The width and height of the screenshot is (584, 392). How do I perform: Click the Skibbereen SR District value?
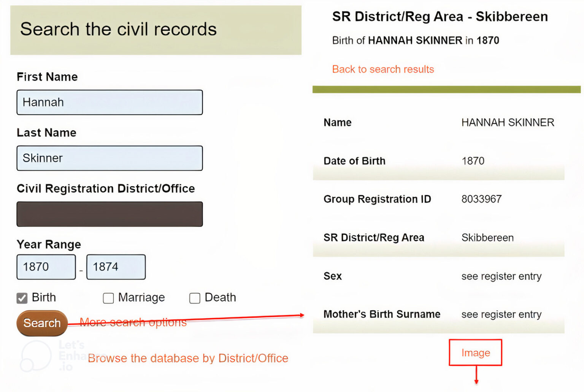tap(487, 237)
